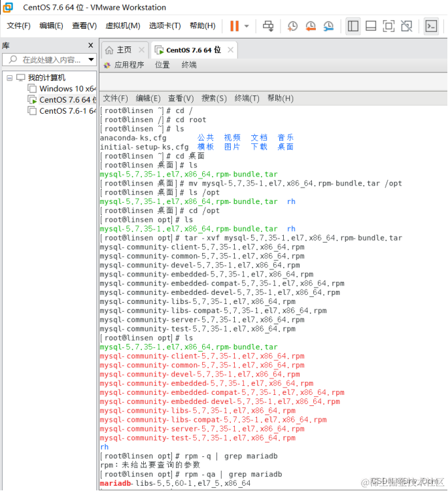The height and width of the screenshot is (491, 448).
Task: Click the tar -xvf mysql bundle command line
Action: tap(293, 238)
